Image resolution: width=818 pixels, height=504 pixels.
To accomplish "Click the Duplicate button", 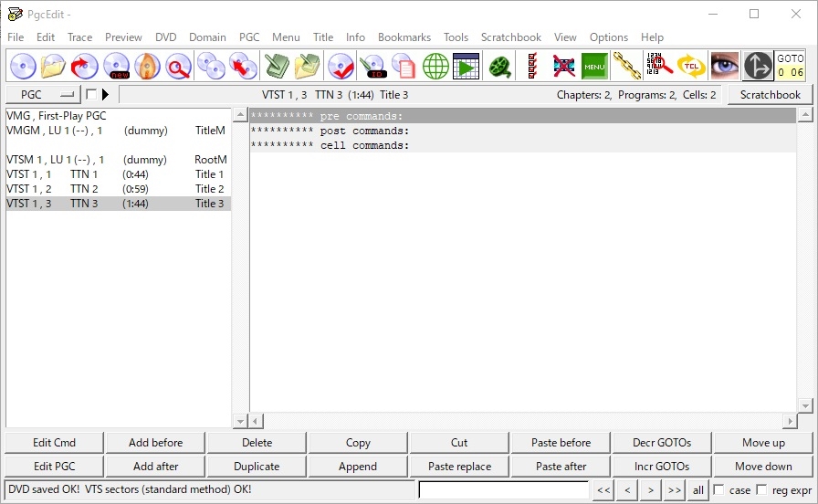I will [257, 467].
